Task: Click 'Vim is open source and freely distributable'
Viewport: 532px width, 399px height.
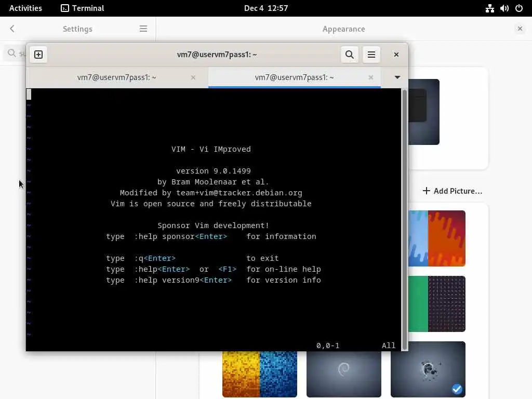Action: point(211,204)
